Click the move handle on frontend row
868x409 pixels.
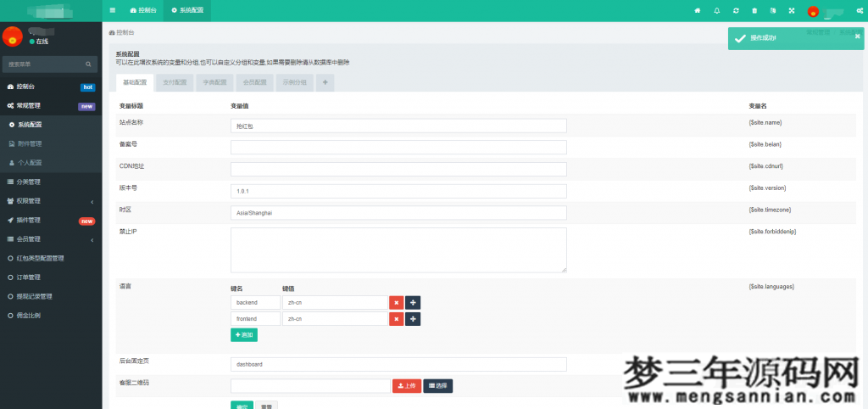coord(413,319)
